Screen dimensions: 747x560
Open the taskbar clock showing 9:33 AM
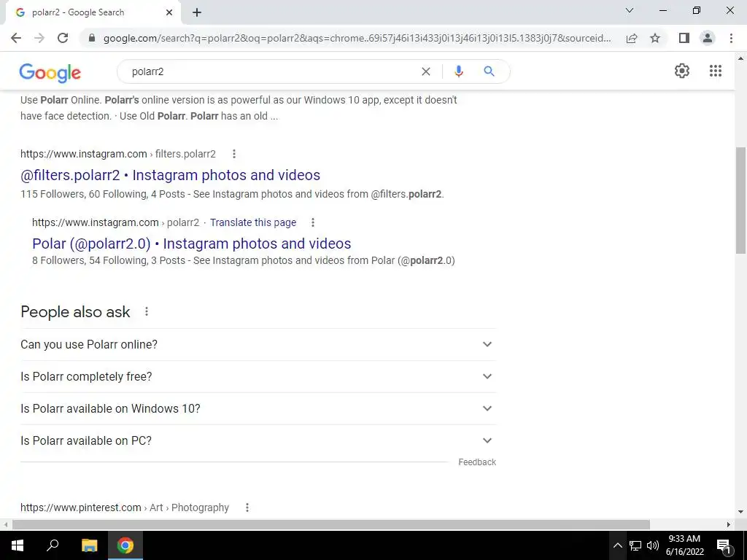click(684, 545)
